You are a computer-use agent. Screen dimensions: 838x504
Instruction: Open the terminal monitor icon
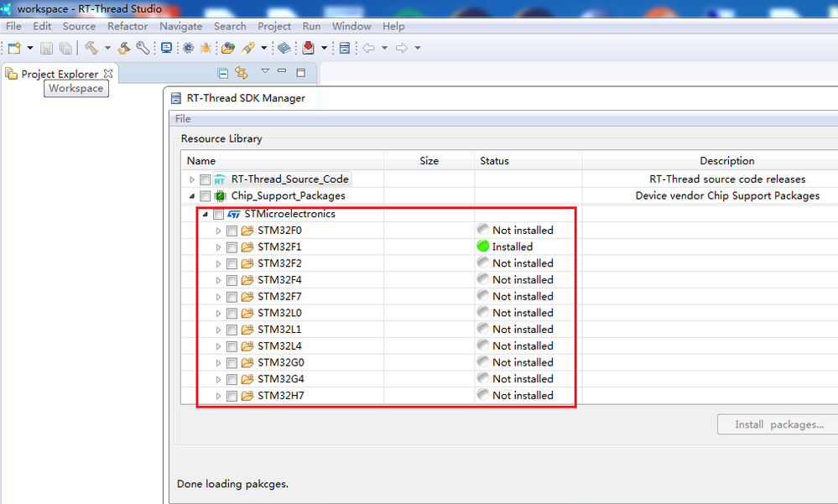click(x=167, y=48)
